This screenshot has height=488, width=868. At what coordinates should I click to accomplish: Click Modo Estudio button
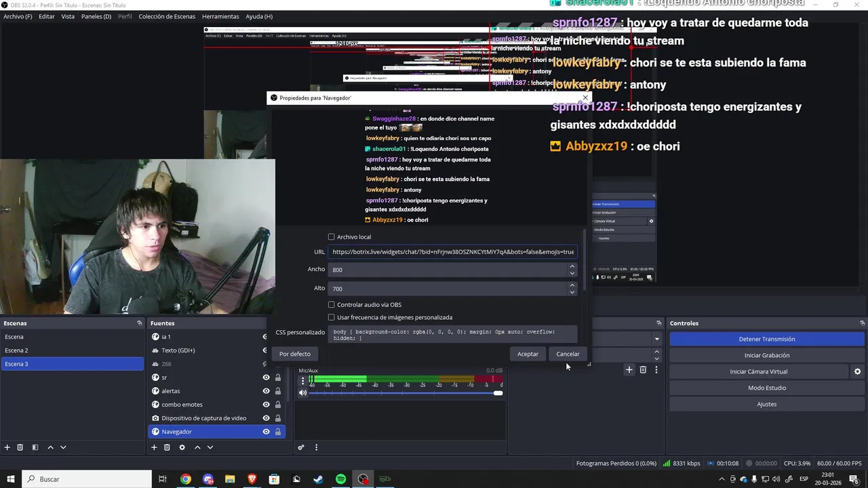coord(767,388)
